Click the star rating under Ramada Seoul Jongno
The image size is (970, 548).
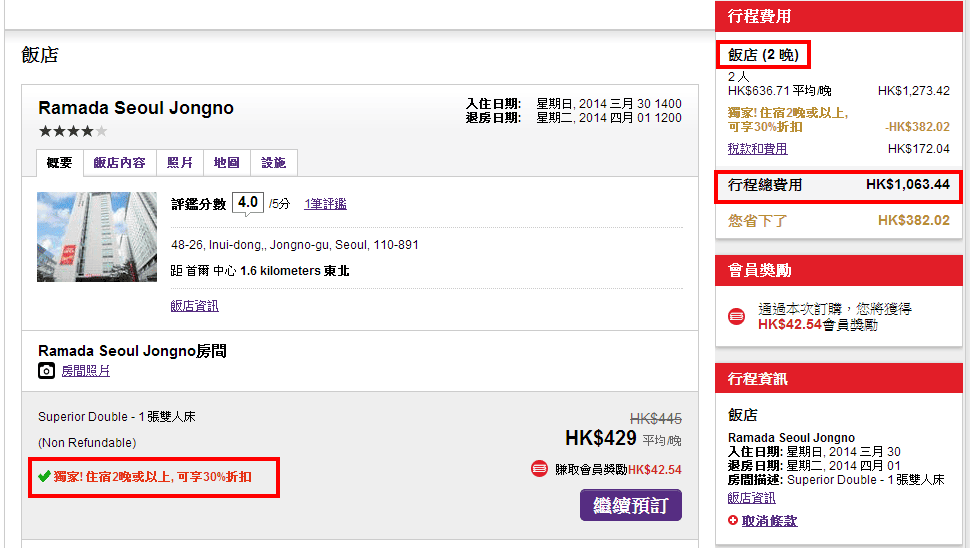(x=72, y=131)
